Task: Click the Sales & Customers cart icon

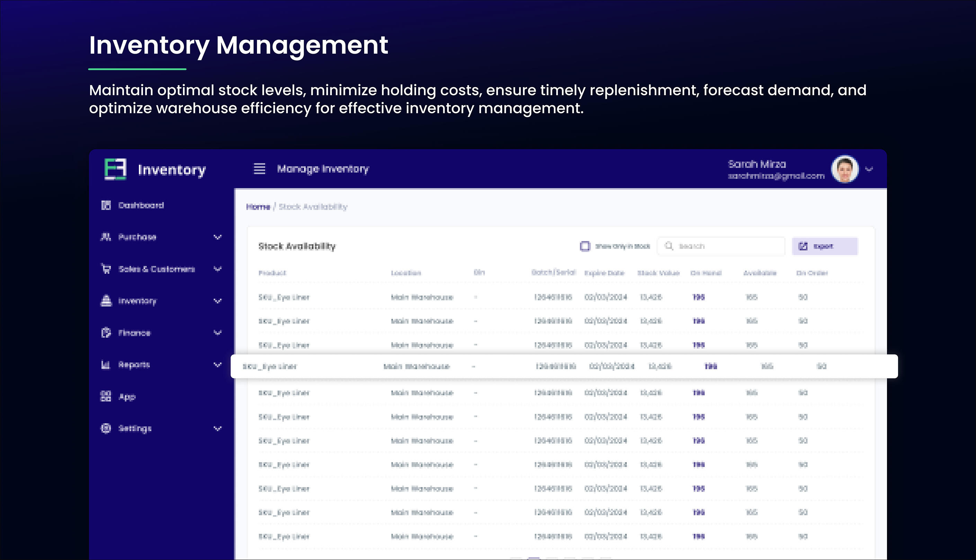Action: click(x=106, y=269)
